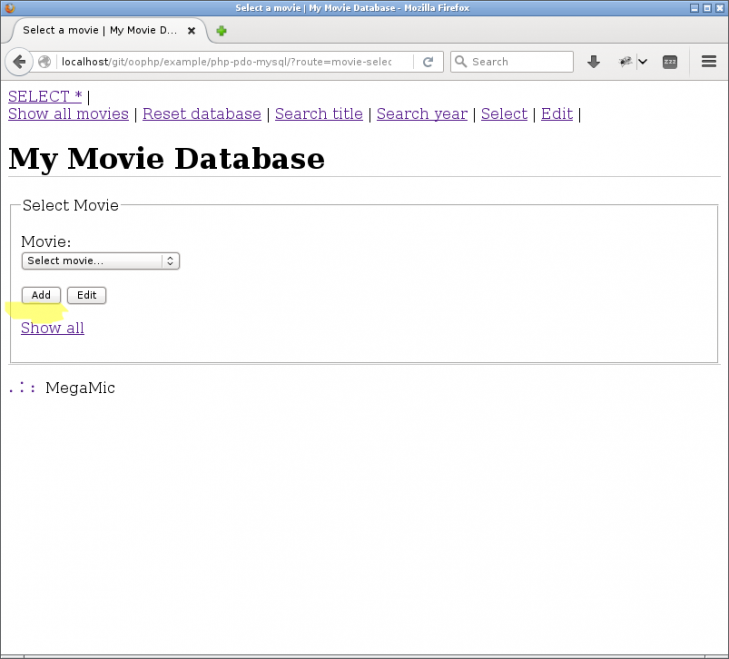Screen dimensions: 729x659
Task: Open the Select movie... dropdown
Action: (100, 261)
